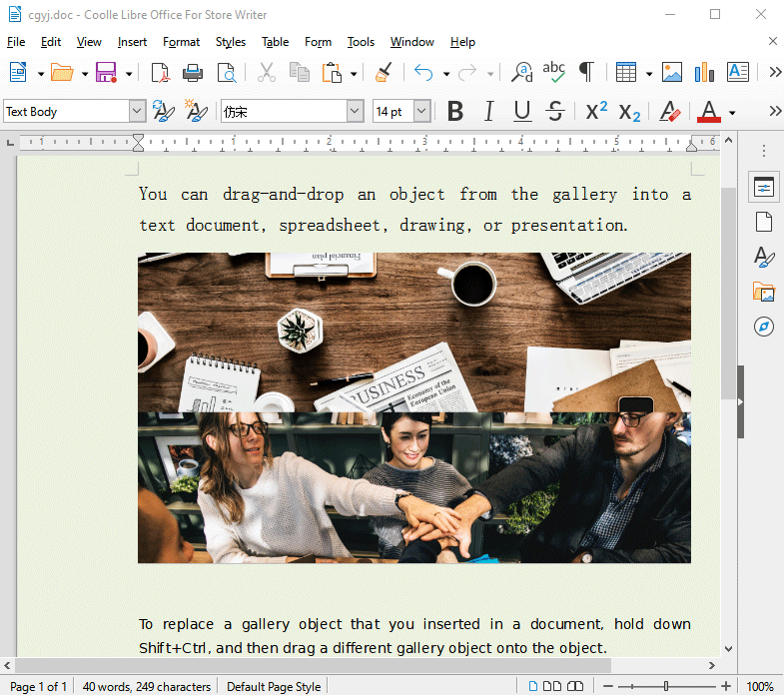Screen dimensions: 784x695
Task: Open the Gallery sidebar panel
Action: click(x=763, y=292)
